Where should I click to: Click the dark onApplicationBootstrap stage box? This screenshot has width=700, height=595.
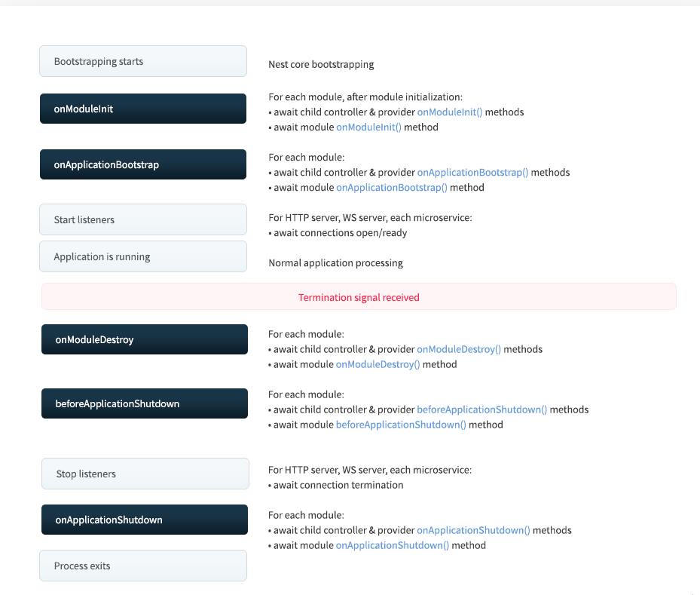click(143, 164)
